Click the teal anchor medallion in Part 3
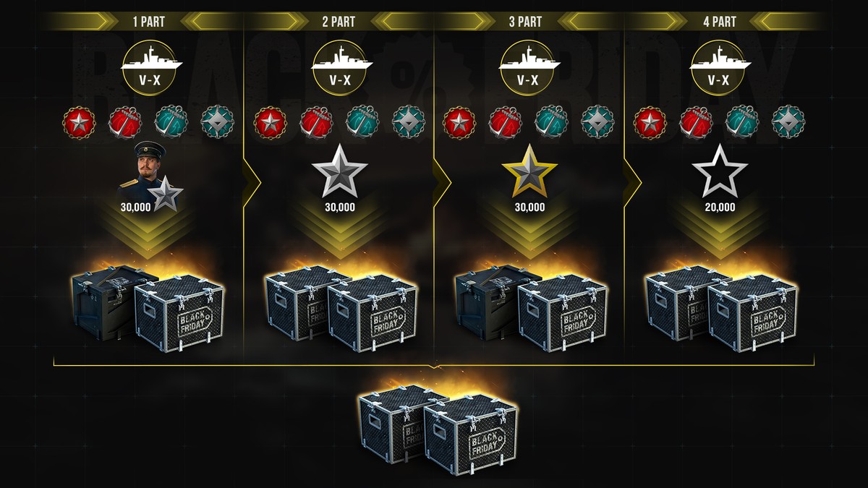Viewport: 868px width, 488px height. click(x=551, y=122)
